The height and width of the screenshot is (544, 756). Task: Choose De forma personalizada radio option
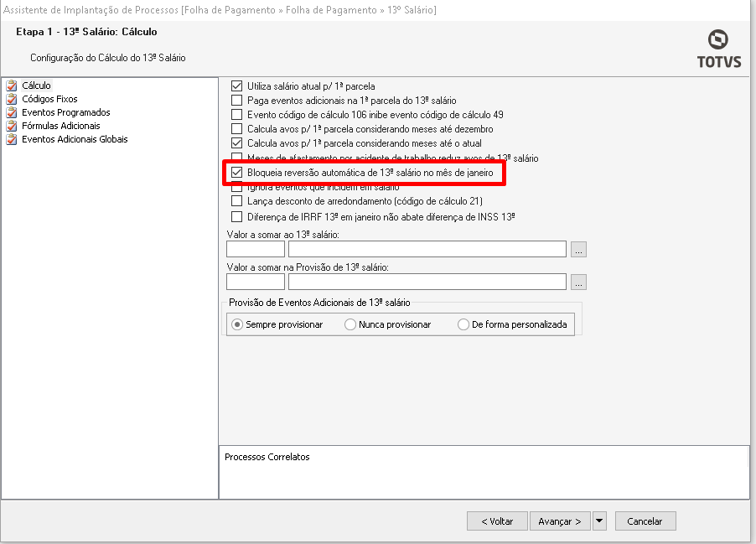click(x=463, y=324)
